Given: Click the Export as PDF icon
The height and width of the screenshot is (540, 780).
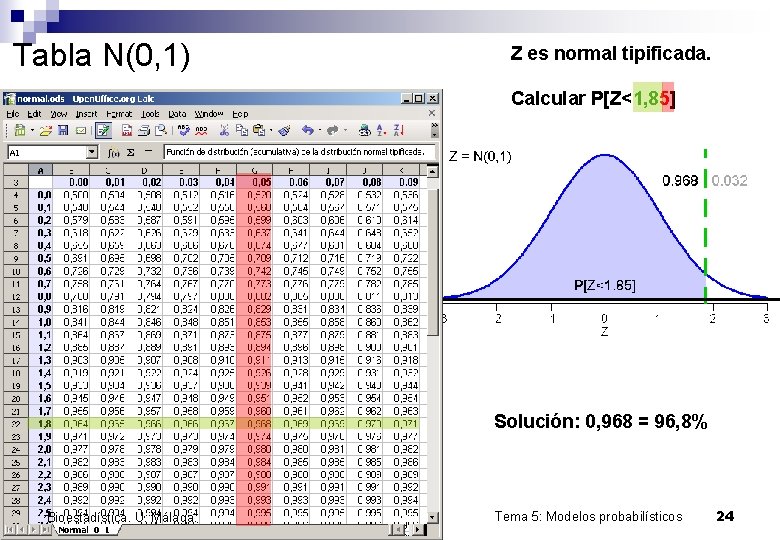Looking at the screenshot, I should pos(127,130).
